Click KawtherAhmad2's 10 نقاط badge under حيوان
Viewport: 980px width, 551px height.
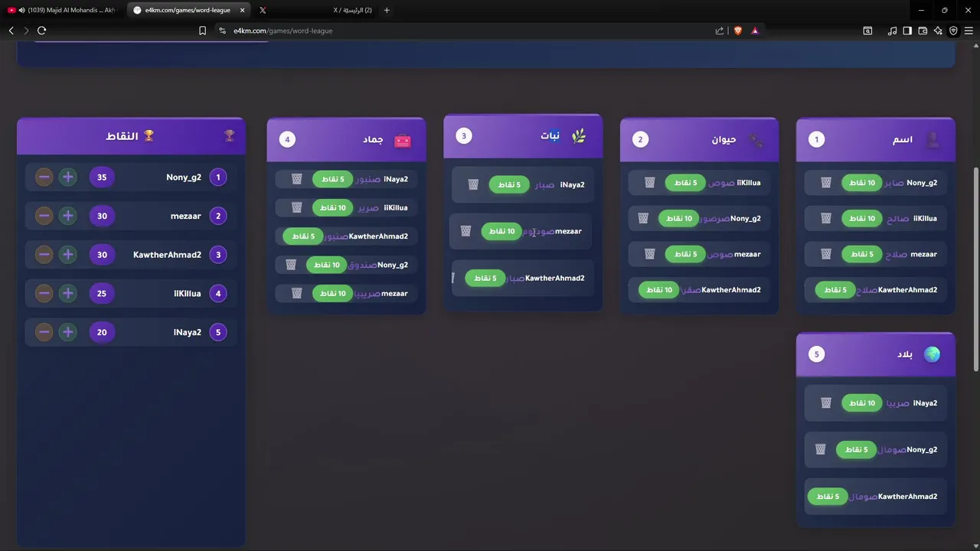click(659, 290)
